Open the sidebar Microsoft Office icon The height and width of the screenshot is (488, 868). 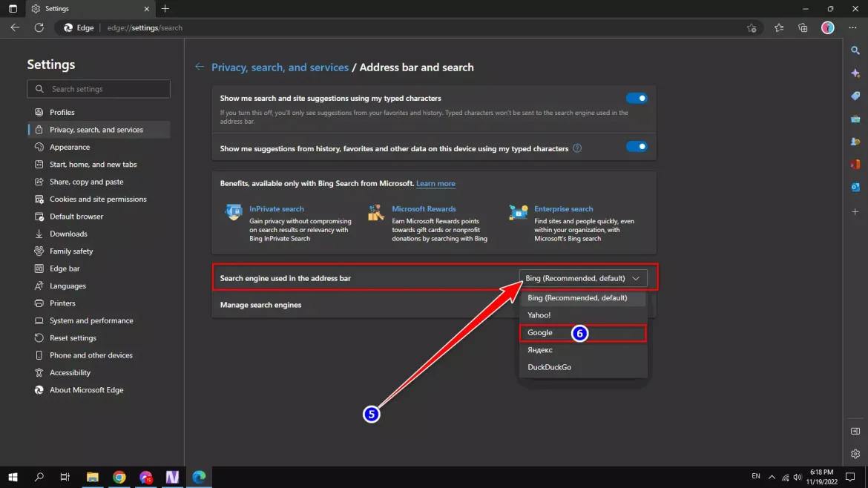[855, 165]
